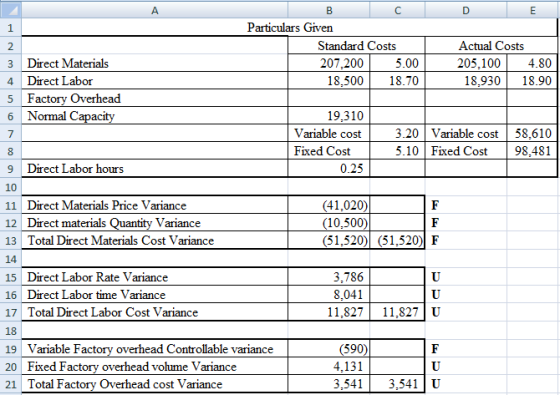Select column E header
Image resolution: width=560 pixels, height=395 pixels.
tap(532, 10)
